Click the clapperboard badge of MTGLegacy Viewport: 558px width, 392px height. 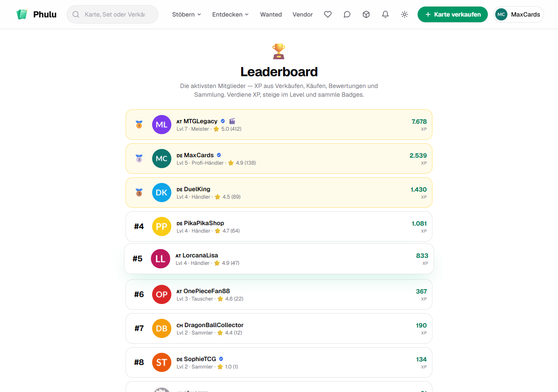click(232, 121)
